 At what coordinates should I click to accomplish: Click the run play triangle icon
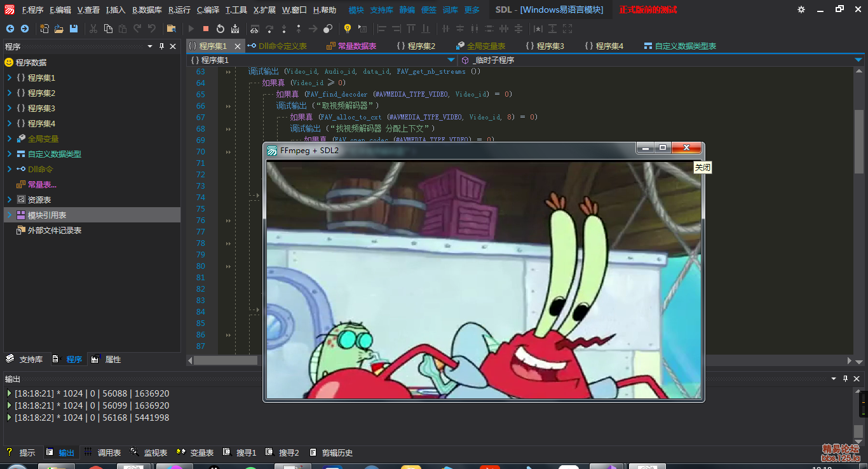191,29
